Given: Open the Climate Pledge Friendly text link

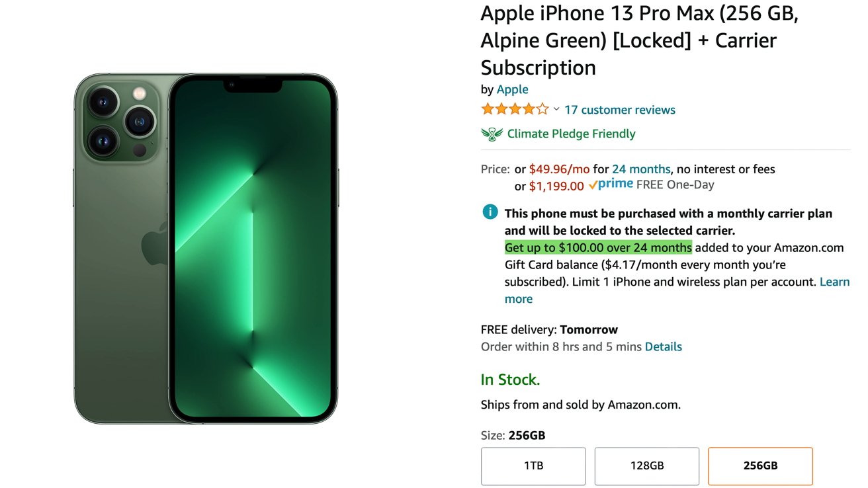Looking at the screenshot, I should tap(571, 134).
